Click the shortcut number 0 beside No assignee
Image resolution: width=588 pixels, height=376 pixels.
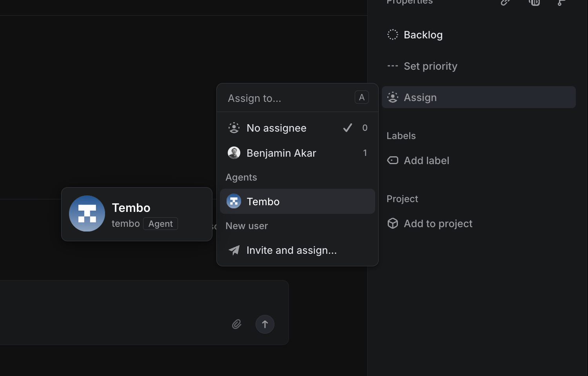(x=365, y=128)
